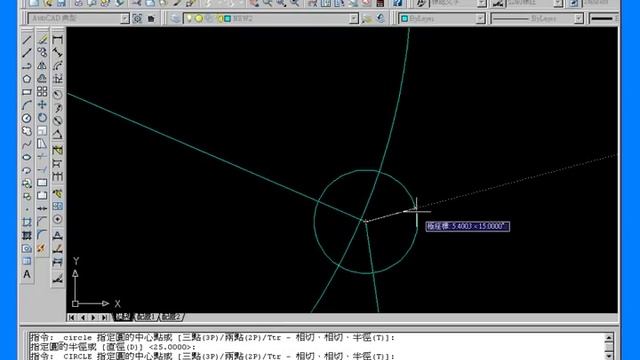Select the Copy Object tool
Screen dimensions: 640x360
(x=42, y=53)
